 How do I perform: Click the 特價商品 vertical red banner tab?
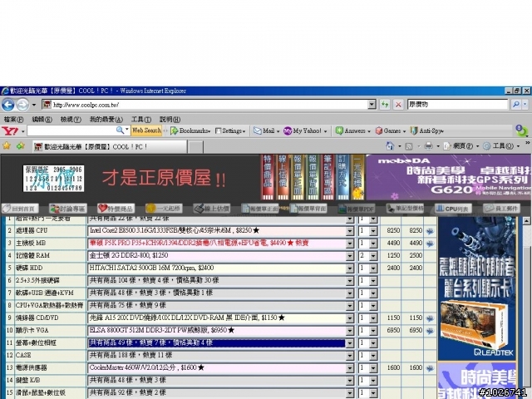[268, 177]
